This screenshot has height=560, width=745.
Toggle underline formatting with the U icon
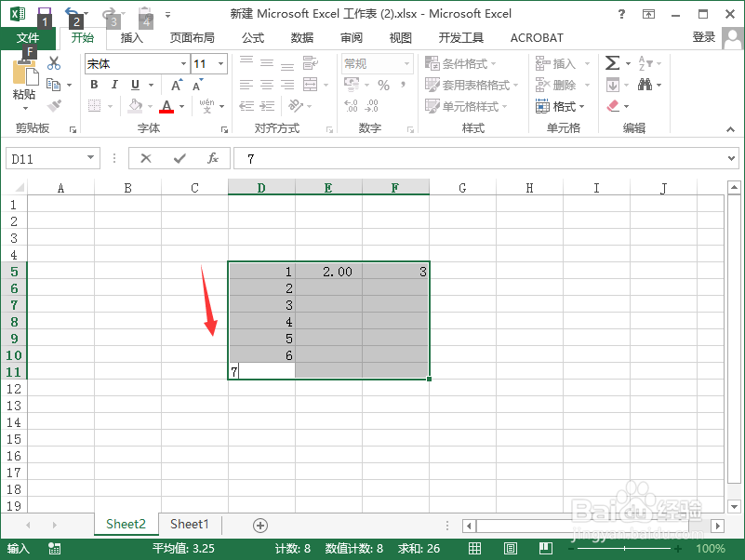tap(134, 83)
